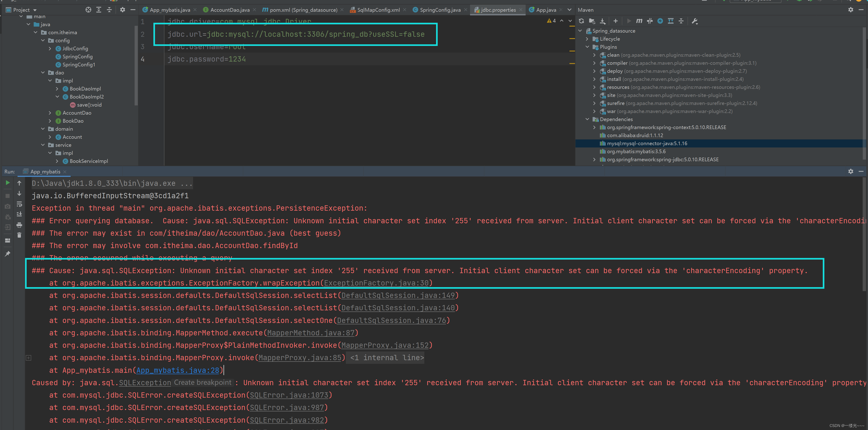
Task: Open the pom.xml (Spring_datasource) tab
Action: 303,10
